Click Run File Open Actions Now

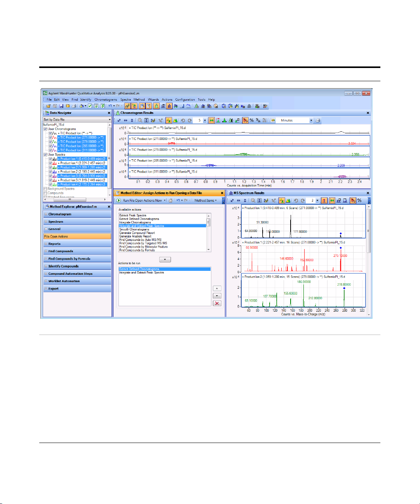point(142,201)
